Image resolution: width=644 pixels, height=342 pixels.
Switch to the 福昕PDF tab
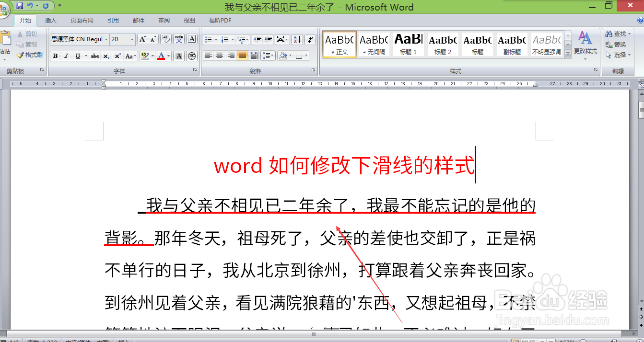coord(220,20)
